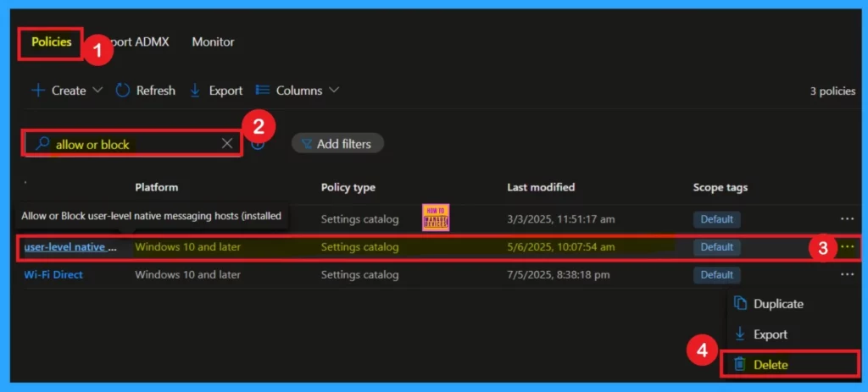The image size is (868, 392).
Task: Open the Wi-Fi Direct policy link
Action: pos(53,275)
